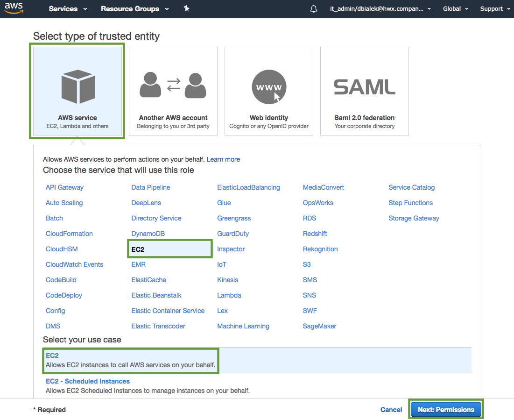Pick the SAML 2.0 federation logo
Screen dimensions: 514x420
pos(365,87)
